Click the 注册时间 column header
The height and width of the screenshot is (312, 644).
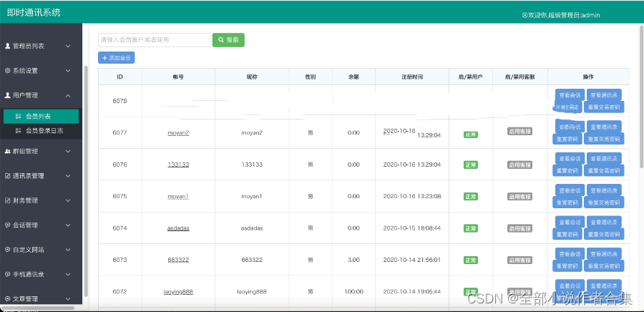pyautogui.click(x=412, y=77)
